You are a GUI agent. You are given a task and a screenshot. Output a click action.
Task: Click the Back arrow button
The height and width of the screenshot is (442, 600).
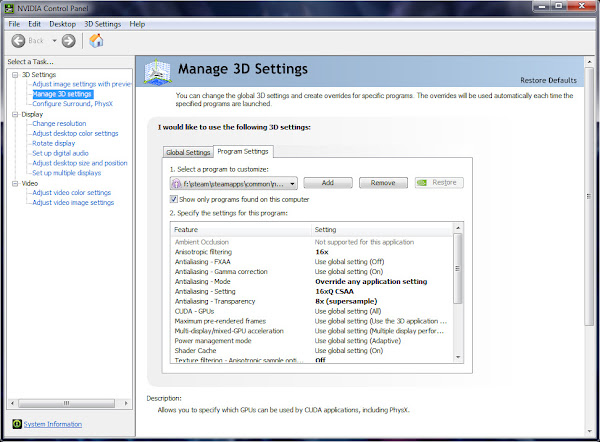coord(18,41)
